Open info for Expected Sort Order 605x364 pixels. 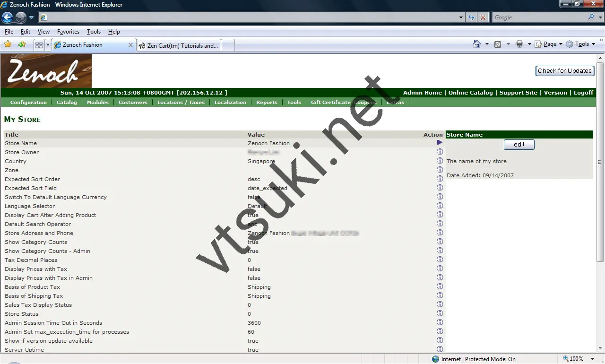coord(440,179)
